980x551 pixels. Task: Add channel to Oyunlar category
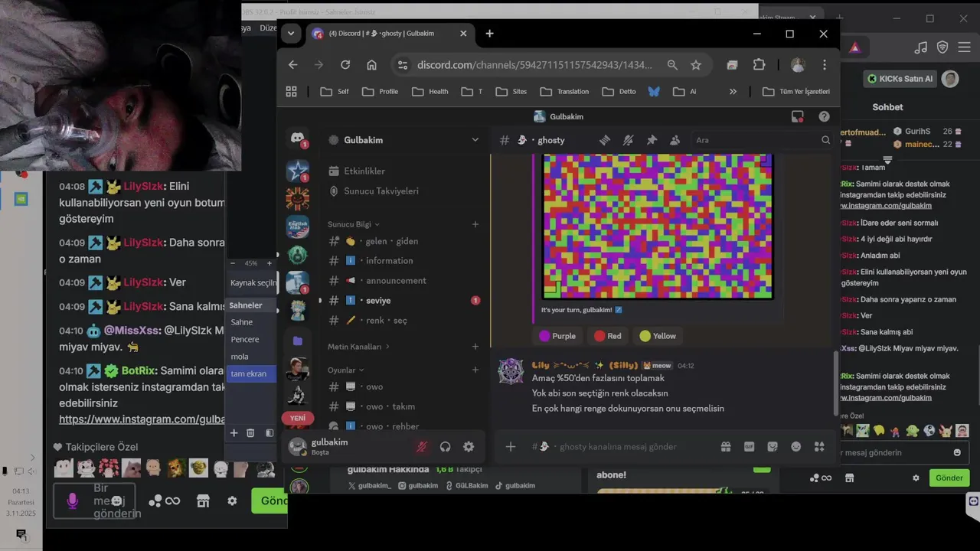tap(475, 370)
